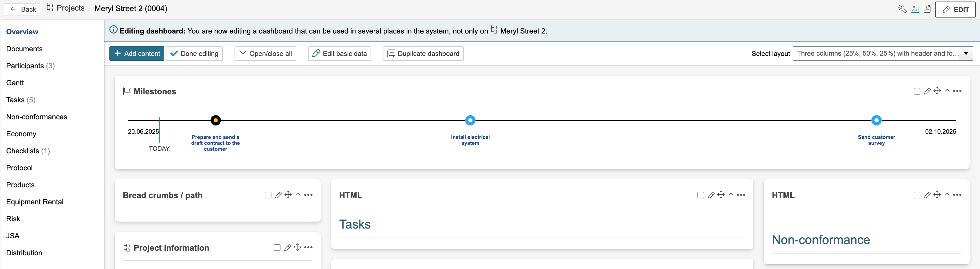Click the pencil edit icon on Milestones widget
Image resolution: width=980 pixels, height=269 pixels.
pyautogui.click(x=928, y=91)
